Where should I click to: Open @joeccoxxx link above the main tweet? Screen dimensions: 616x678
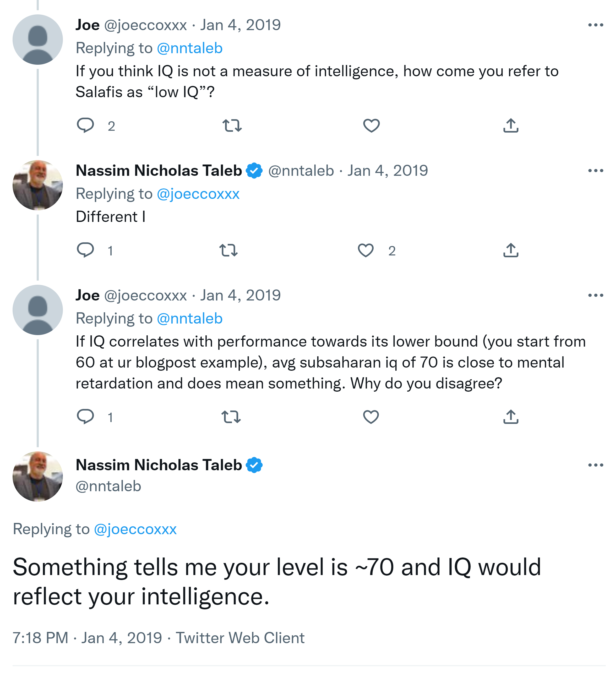(135, 529)
